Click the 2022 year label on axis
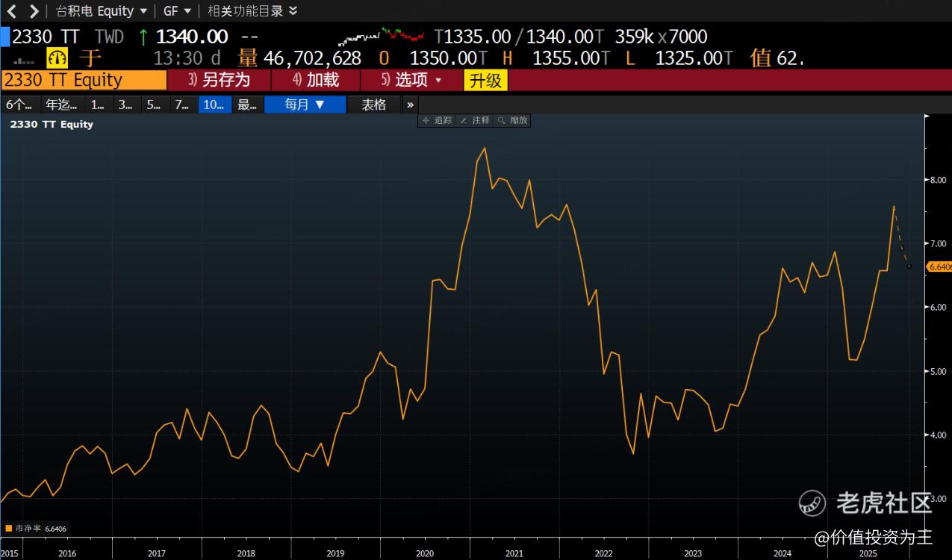Image resolution: width=952 pixels, height=560 pixels. 603,553
